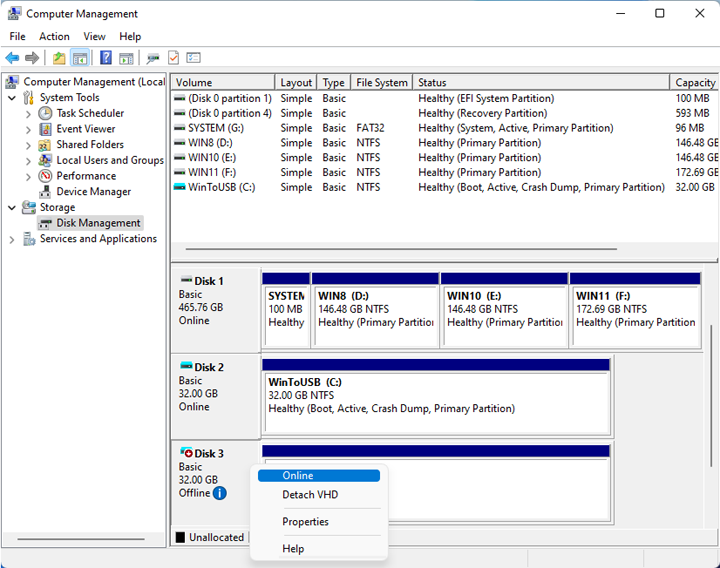Select the WIN11 (F:) volume list row
Viewport: 720px width, 568px height.
[444, 173]
